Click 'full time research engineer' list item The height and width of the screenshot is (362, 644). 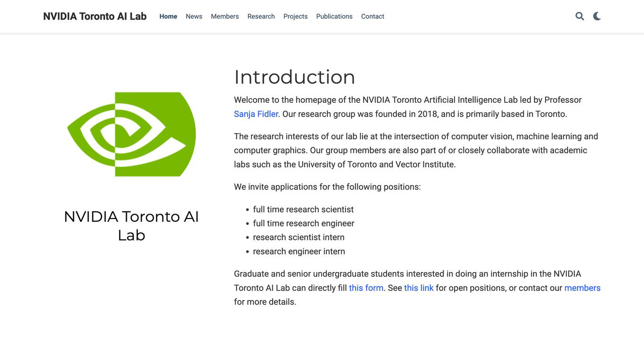(x=304, y=223)
